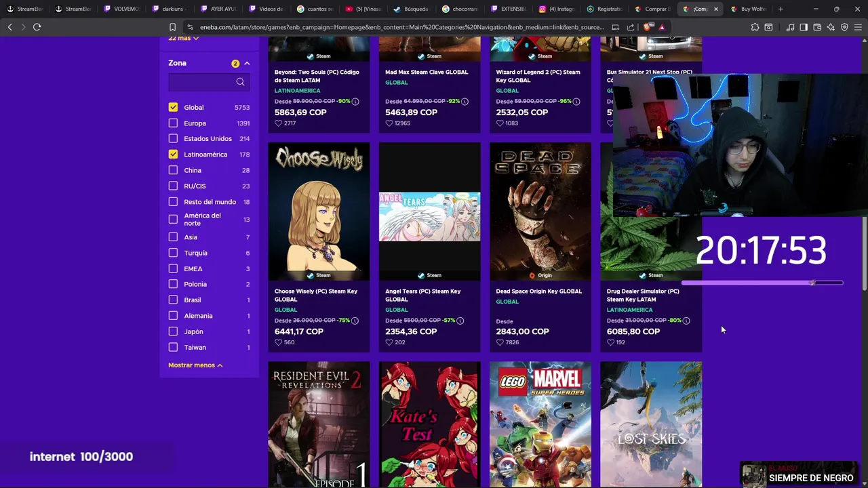The image size is (868, 488).
Task: Open the Brave VPN shield icon
Action: click(x=844, y=27)
